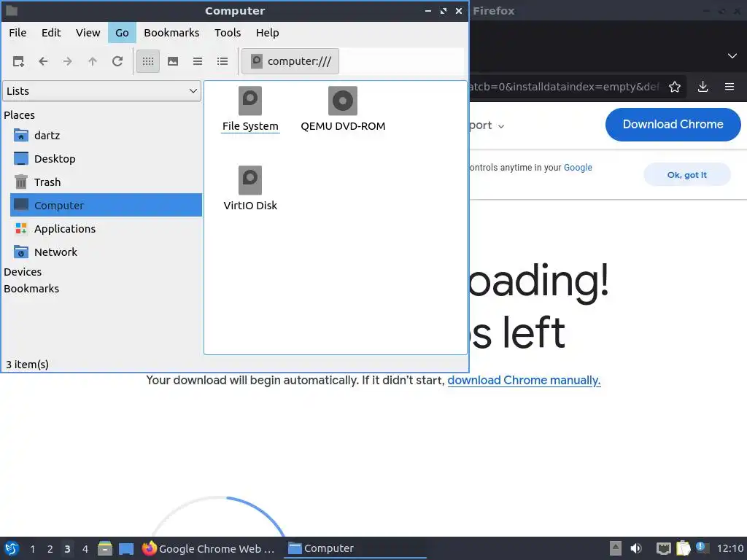
Task: Open dartz home folder in sidebar
Action: coord(106,135)
